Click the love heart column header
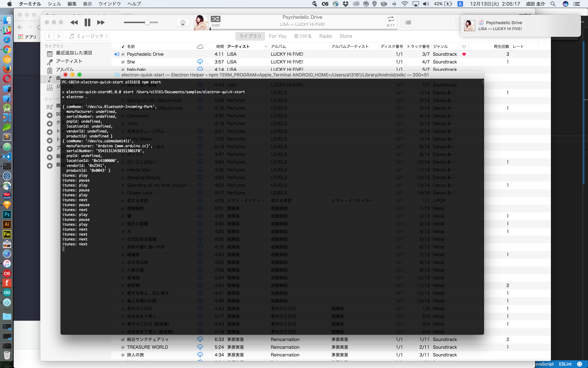Viewport: 588px width, 368px height. pos(464,46)
